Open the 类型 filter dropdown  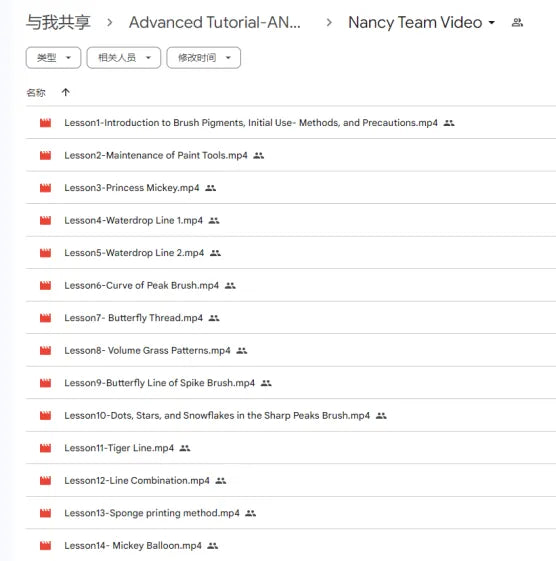pos(53,58)
